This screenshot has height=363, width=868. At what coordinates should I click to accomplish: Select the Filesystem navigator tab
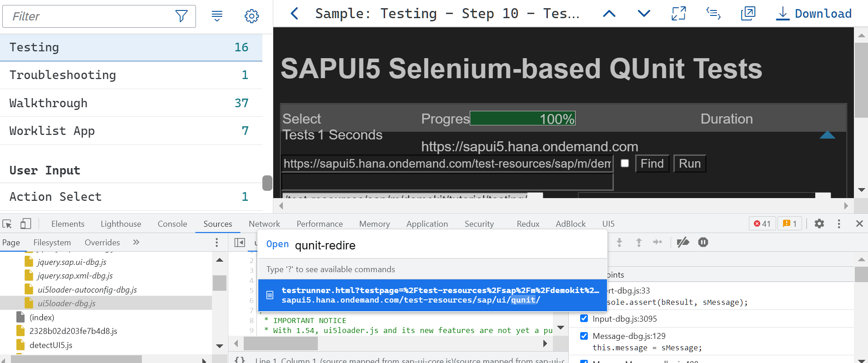click(x=52, y=243)
